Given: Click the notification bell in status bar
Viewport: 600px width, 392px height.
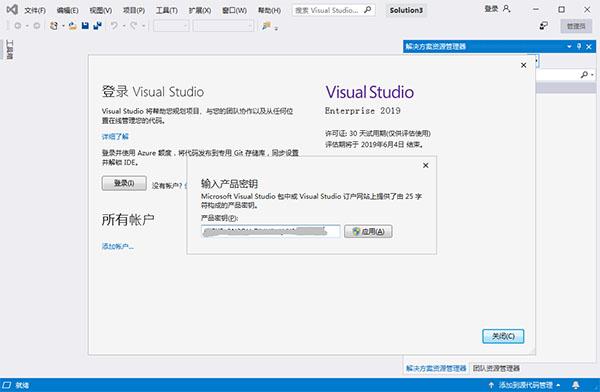Looking at the screenshot, I should tap(576, 385).
